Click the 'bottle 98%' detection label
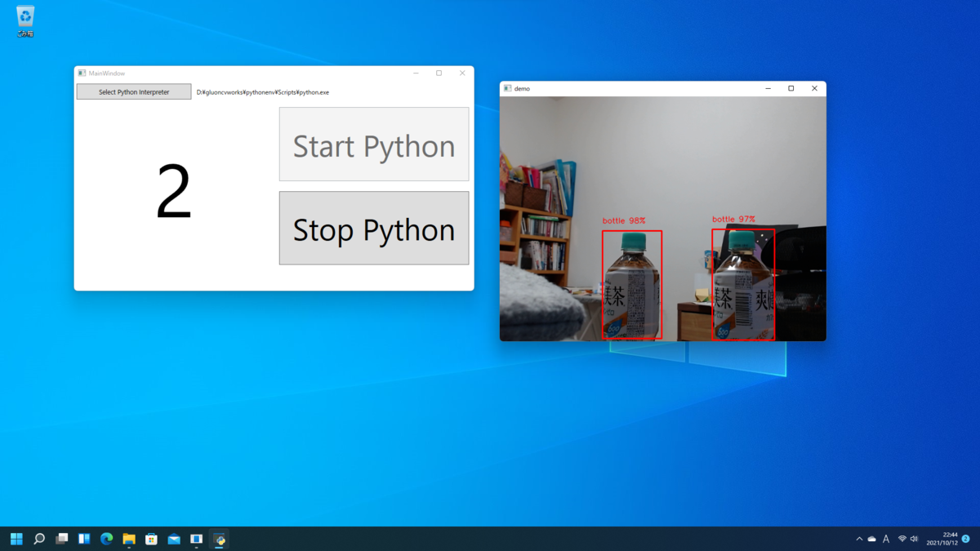This screenshot has width=980, height=551. coord(624,220)
